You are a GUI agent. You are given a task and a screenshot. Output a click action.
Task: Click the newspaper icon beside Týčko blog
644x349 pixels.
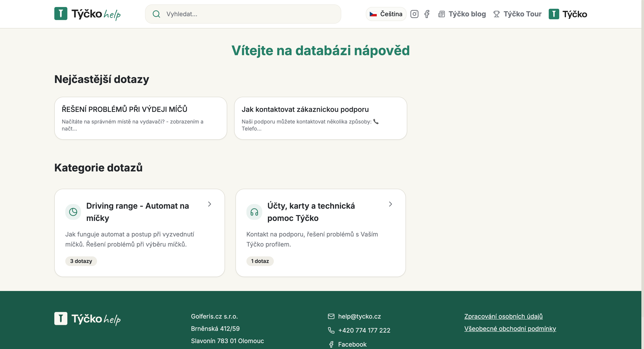442,14
